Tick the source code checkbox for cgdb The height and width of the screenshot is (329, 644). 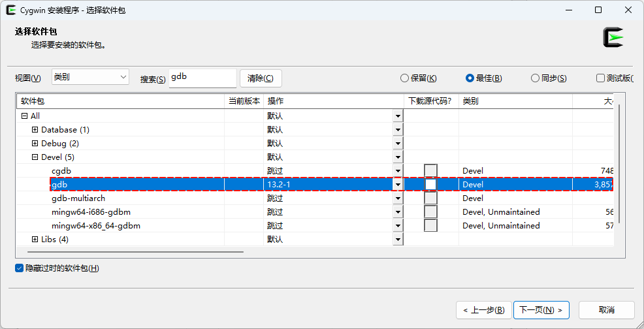point(430,171)
